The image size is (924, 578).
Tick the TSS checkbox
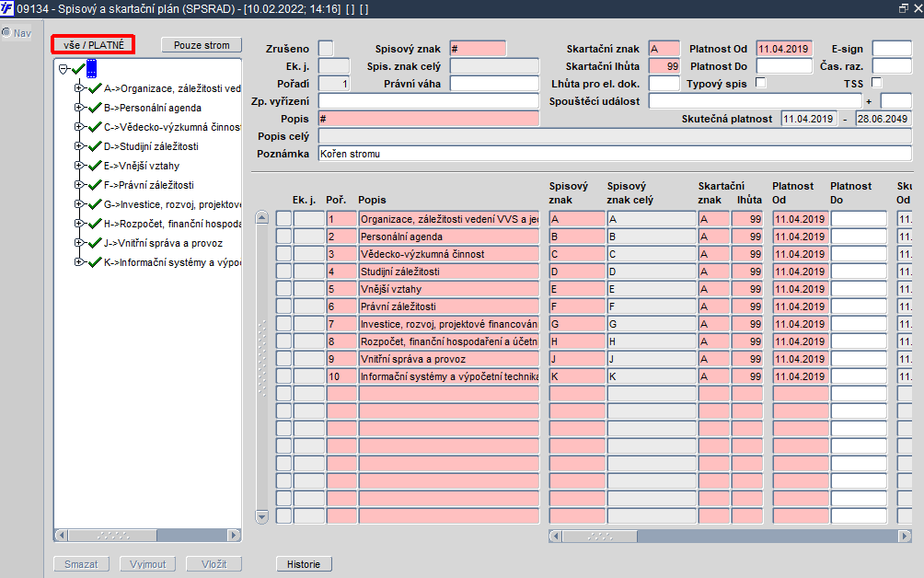[x=876, y=83]
